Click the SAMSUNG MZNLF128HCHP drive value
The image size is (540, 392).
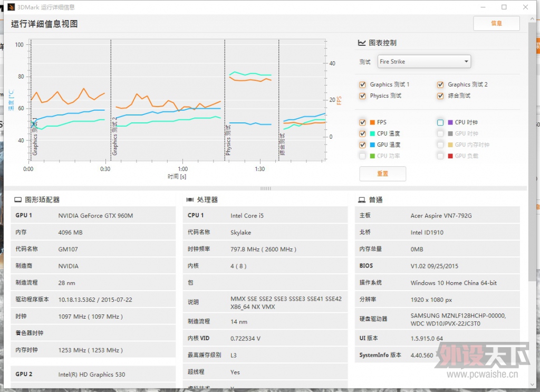coord(458,320)
